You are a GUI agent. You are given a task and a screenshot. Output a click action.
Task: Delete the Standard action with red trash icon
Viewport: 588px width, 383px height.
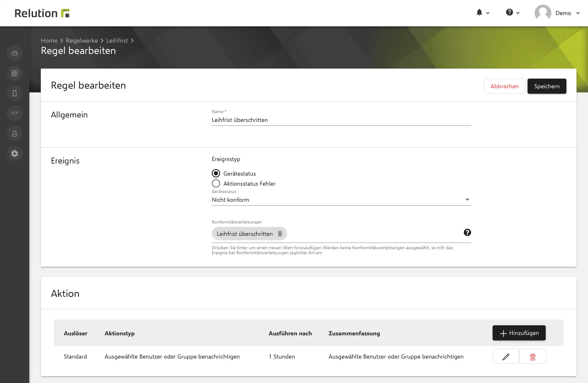click(533, 356)
